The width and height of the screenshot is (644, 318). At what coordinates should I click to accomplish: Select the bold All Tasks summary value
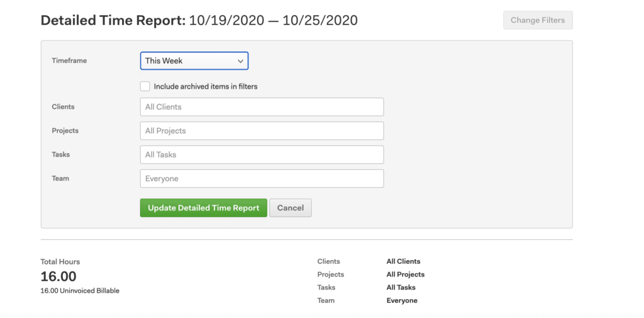click(x=401, y=288)
